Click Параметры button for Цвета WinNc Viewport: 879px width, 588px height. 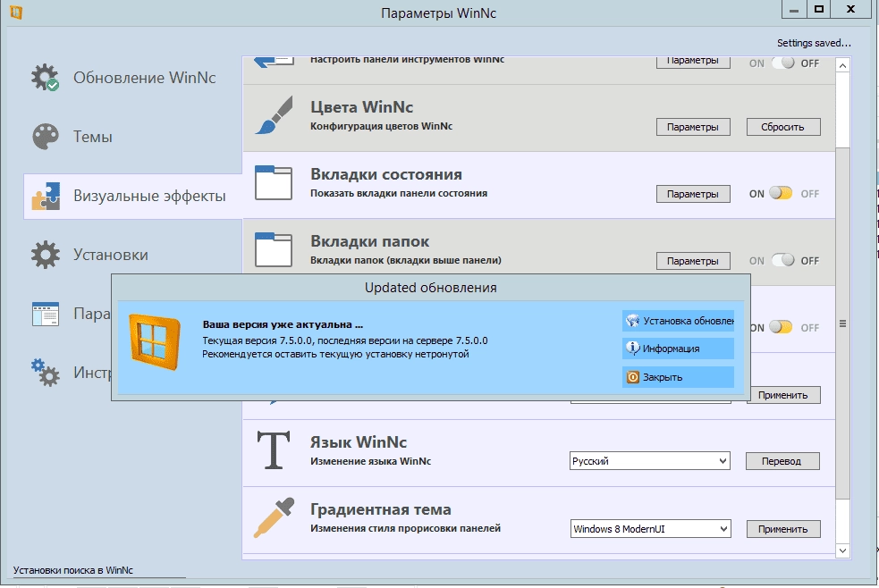tap(693, 127)
